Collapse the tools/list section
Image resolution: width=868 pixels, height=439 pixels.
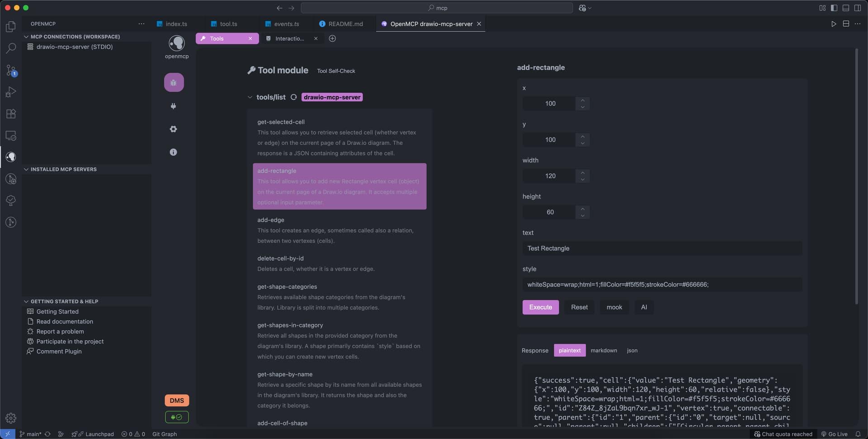[x=250, y=97]
